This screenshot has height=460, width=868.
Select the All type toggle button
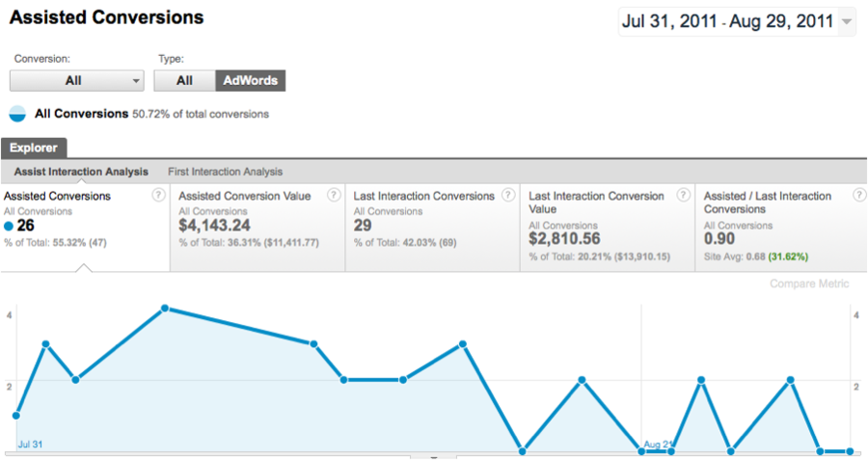pyautogui.click(x=184, y=81)
